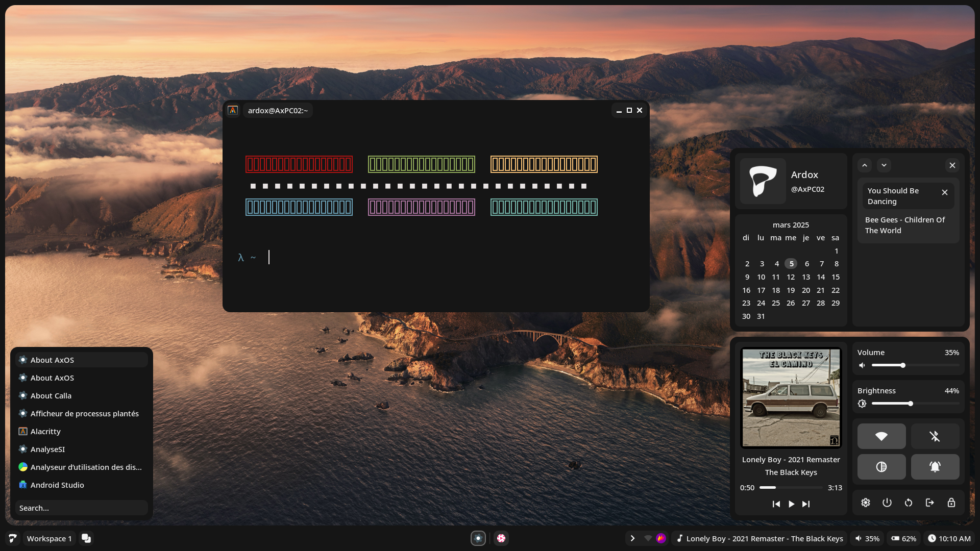The image size is (980, 551).
Task: Click the lock screen icon
Action: [x=951, y=503]
